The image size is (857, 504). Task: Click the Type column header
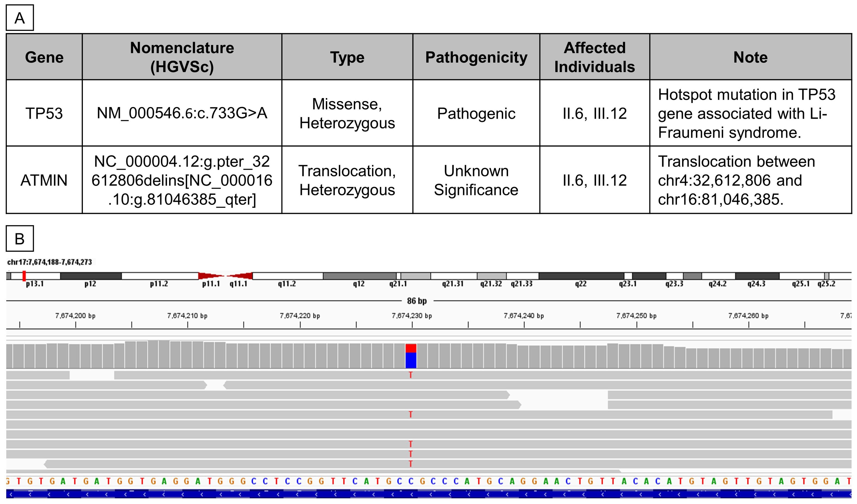pyautogui.click(x=347, y=57)
